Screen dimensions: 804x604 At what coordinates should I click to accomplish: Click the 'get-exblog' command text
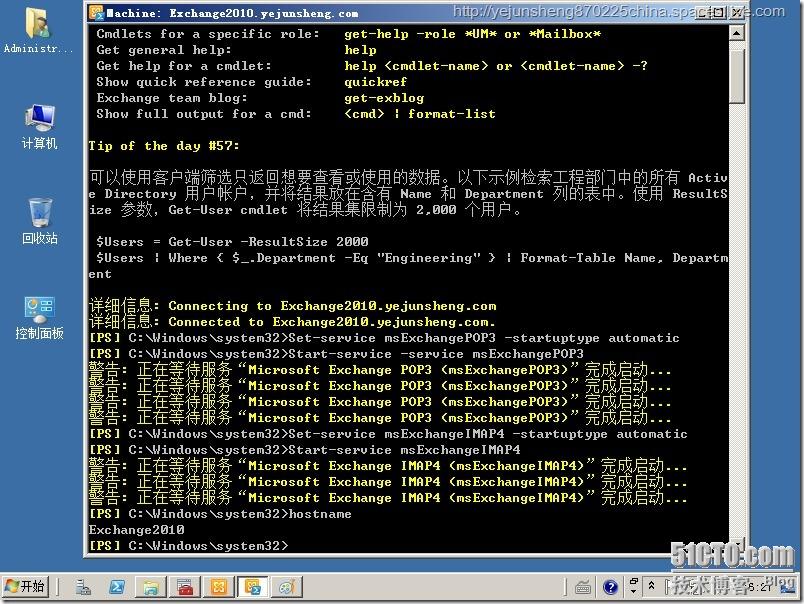click(384, 98)
